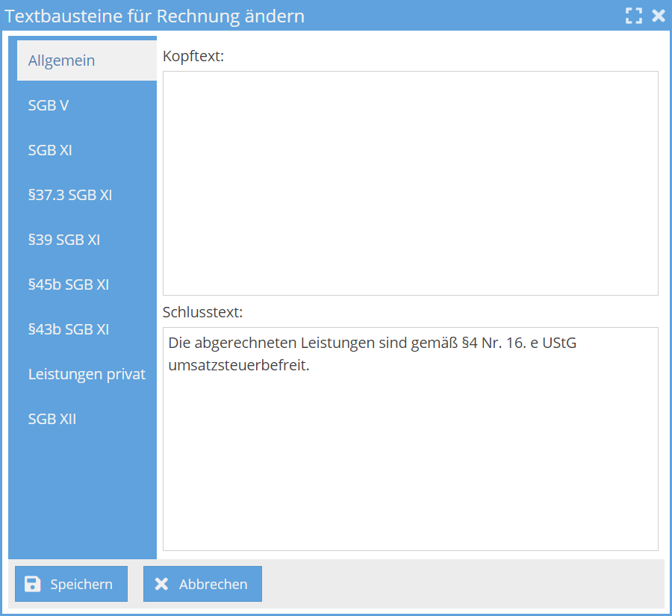Viewport: 672px width, 616px height.
Task: Focus the empty Kopftext text area
Action: (410, 183)
